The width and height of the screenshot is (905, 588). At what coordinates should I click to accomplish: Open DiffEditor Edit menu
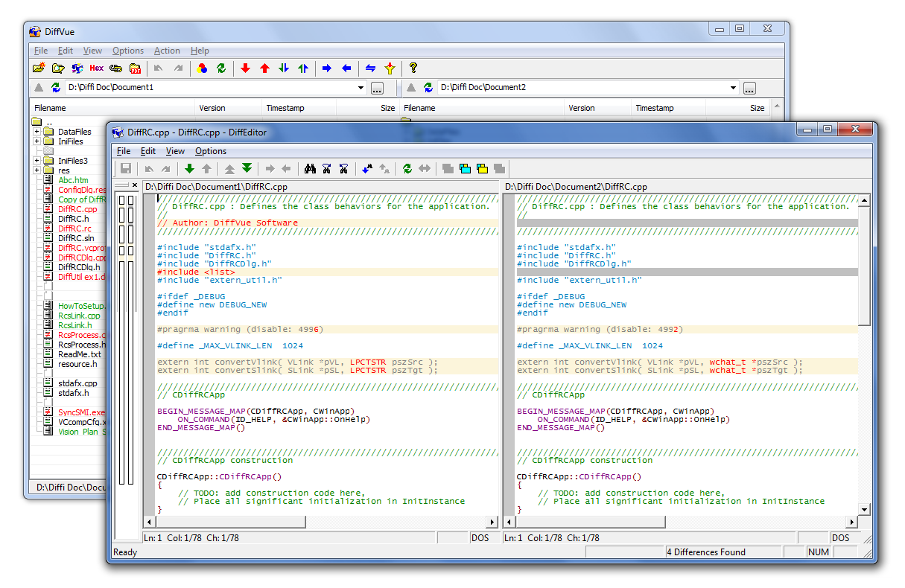pyautogui.click(x=148, y=151)
